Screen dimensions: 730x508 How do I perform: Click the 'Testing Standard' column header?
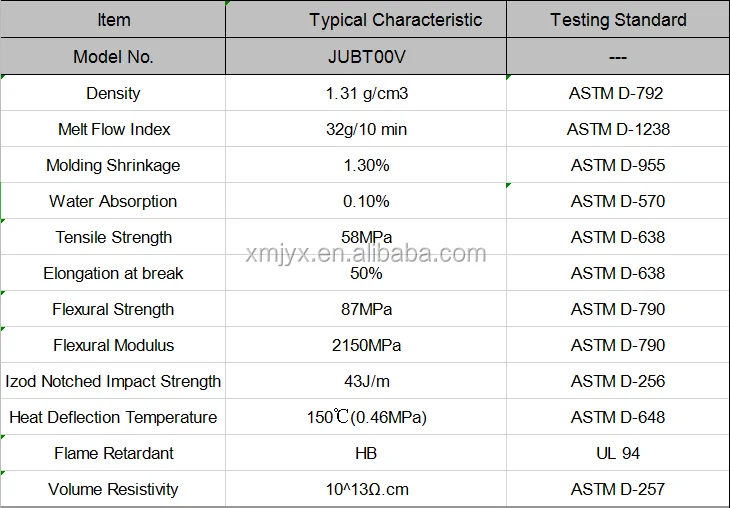[618, 20]
